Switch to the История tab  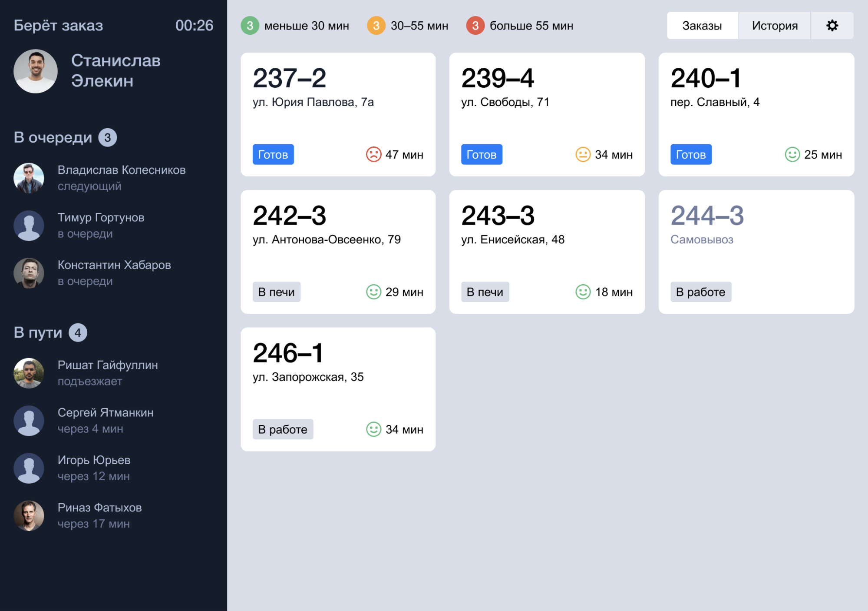click(x=774, y=27)
